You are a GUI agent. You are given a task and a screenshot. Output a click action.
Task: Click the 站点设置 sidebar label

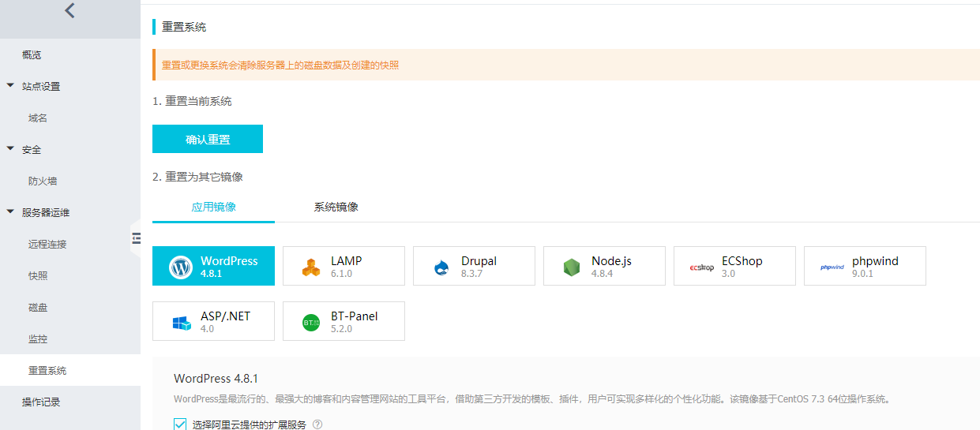[41, 87]
